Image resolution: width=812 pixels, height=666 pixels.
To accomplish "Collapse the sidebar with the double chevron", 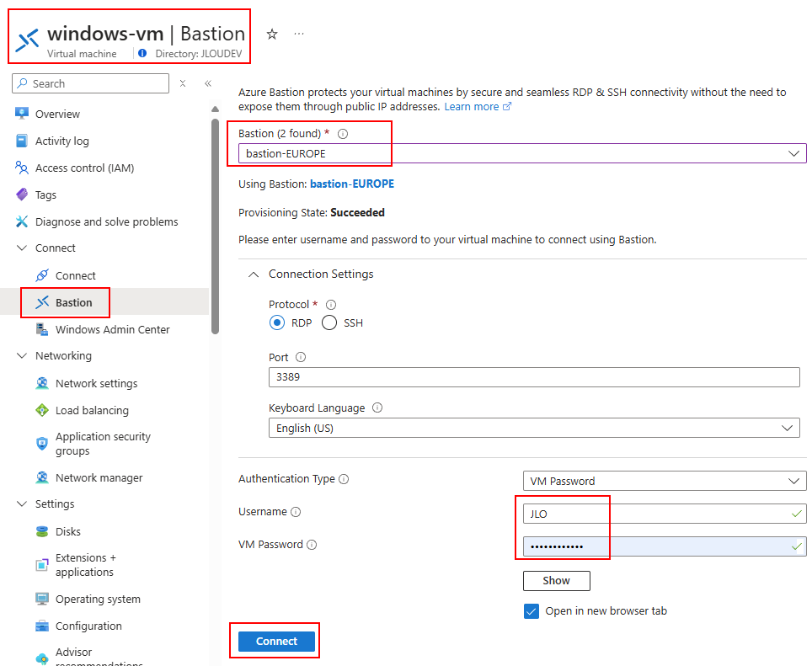I will 208,83.
